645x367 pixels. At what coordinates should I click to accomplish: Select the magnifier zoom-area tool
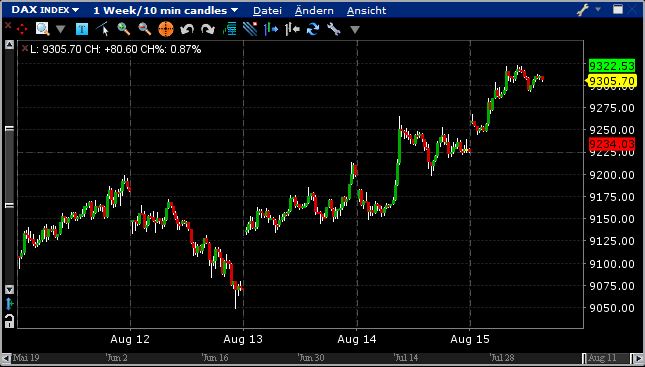tap(42, 29)
